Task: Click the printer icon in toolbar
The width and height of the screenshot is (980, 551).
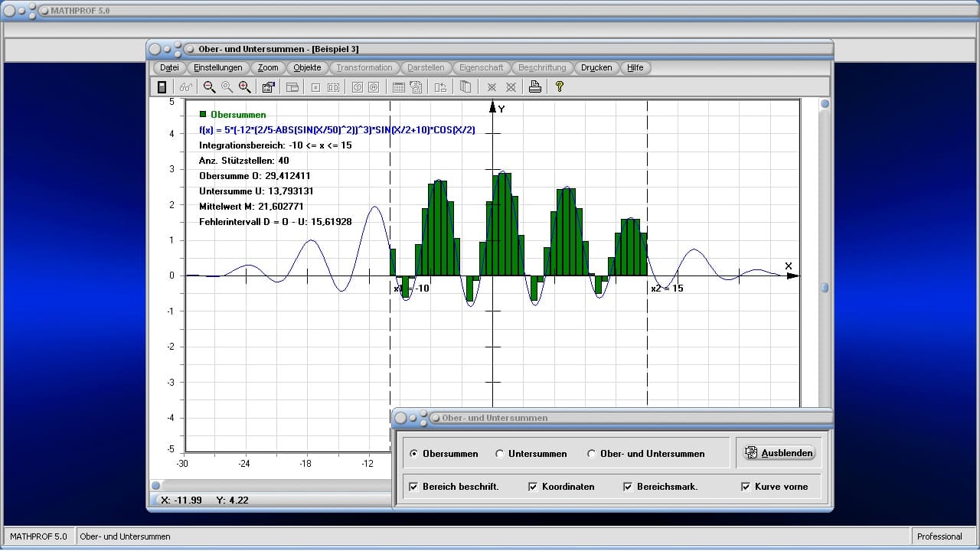Action: coord(535,87)
